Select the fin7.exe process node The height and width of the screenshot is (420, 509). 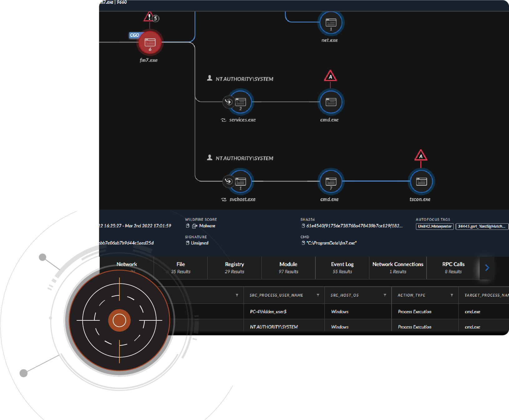click(x=150, y=42)
